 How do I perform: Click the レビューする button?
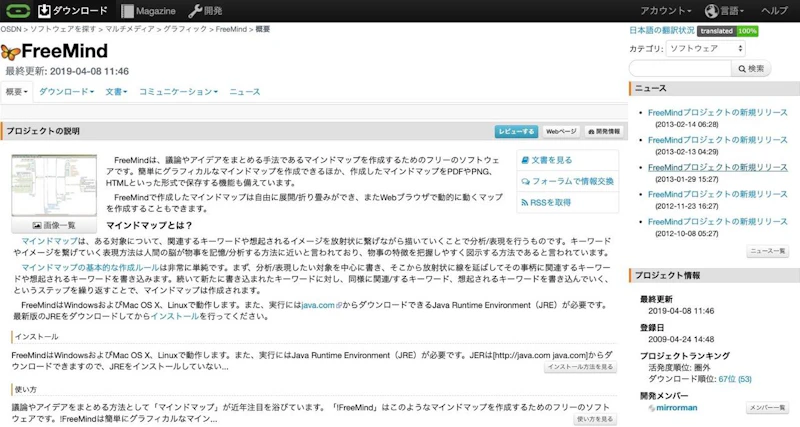point(516,132)
